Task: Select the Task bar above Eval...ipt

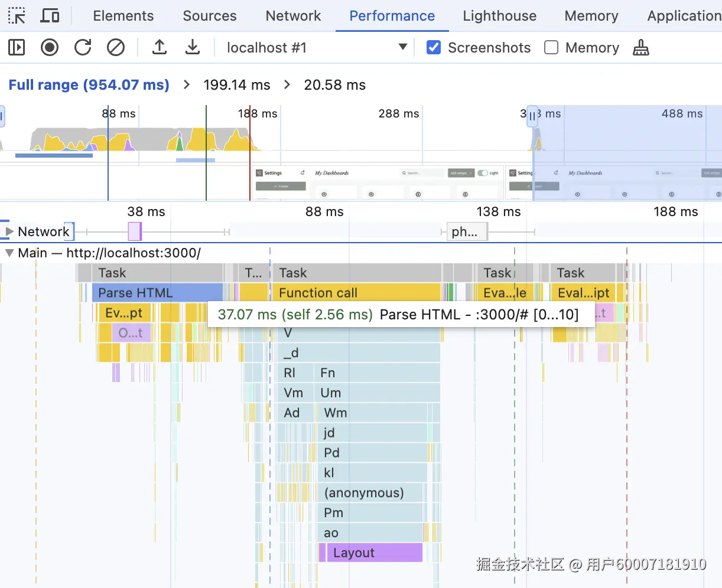Action: tap(583, 273)
